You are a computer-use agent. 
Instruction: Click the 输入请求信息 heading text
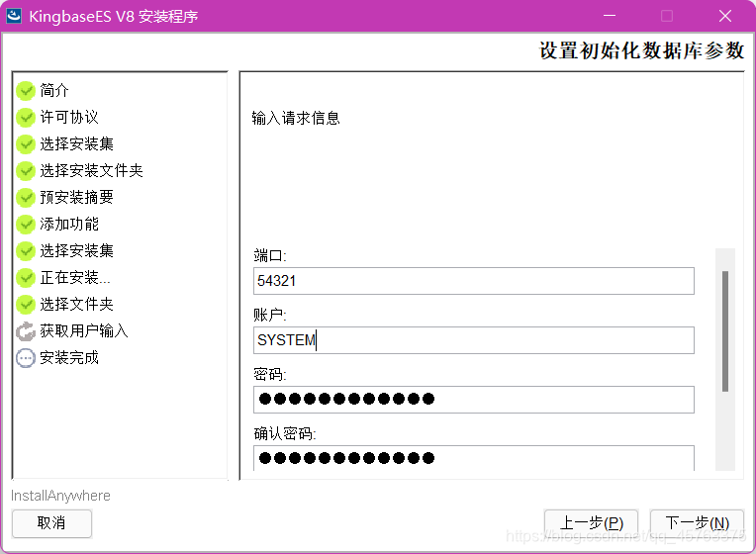pos(296,118)
